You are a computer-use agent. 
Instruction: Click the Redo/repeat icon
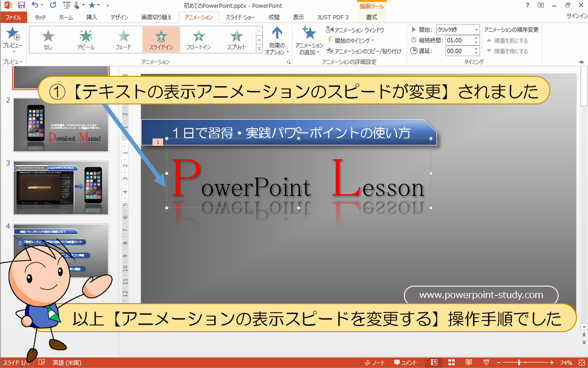[x=53, y=6]
